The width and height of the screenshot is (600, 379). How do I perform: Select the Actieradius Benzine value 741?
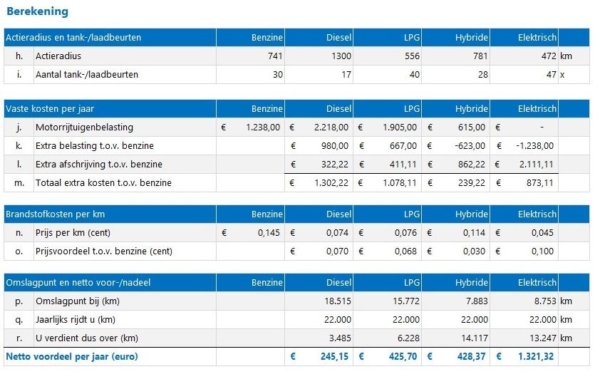(x=275, y=56)
